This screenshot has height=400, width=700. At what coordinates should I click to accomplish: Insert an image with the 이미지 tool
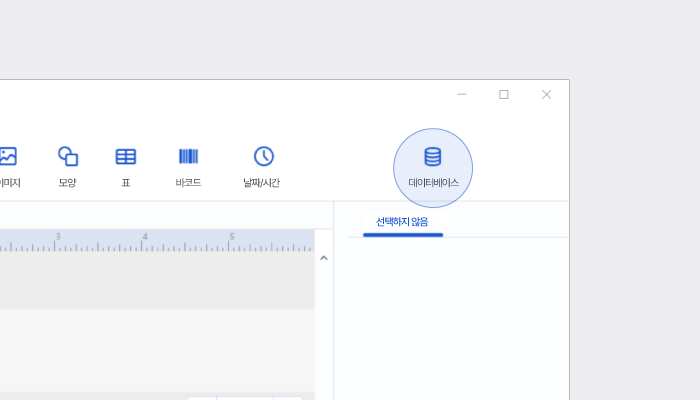(8, 167)
